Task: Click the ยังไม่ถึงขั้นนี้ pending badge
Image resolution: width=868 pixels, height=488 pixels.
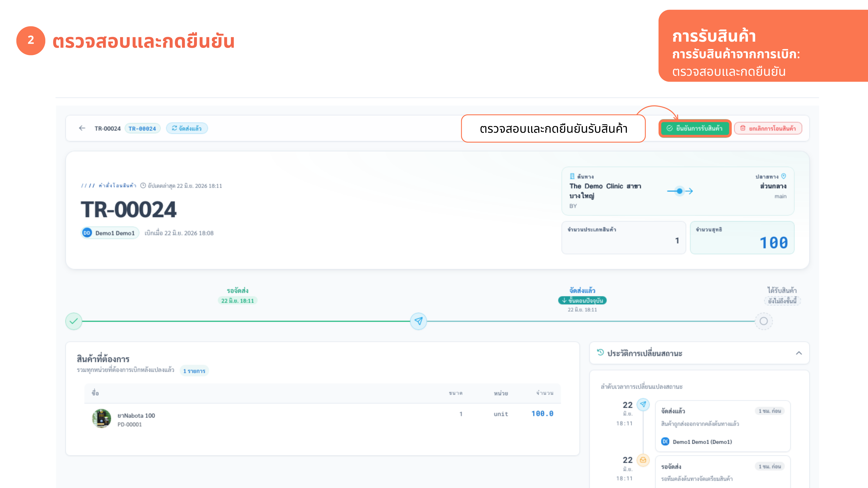Action: click(782, 301)
